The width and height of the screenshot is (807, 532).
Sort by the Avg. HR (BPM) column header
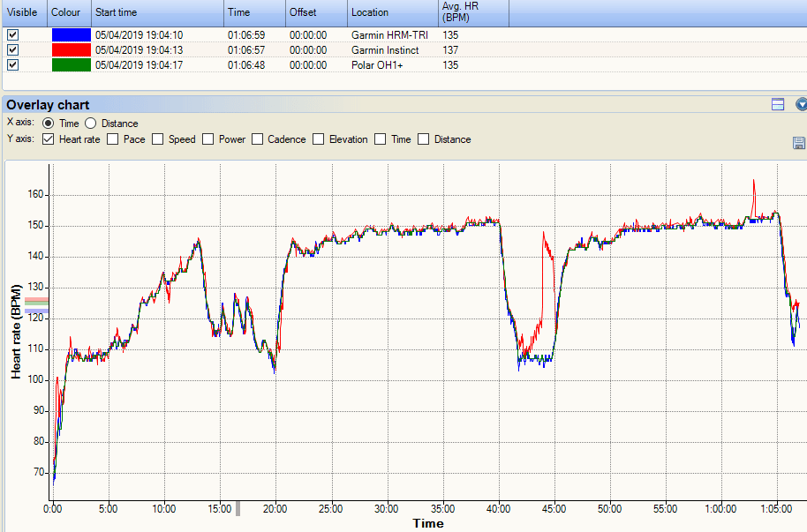473,13
